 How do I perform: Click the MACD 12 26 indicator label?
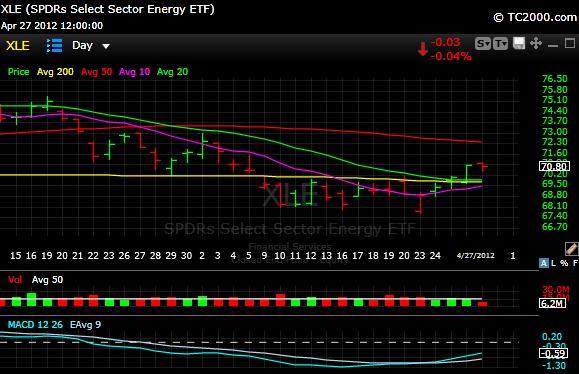tap(35, 325)
